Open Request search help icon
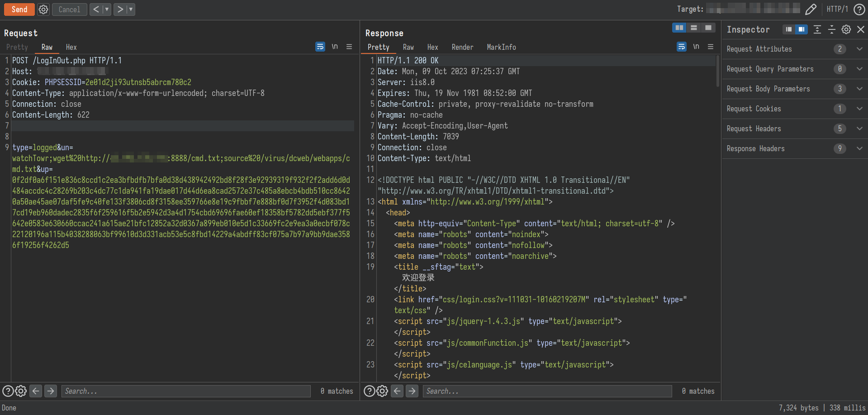Image resolution: width=868 pixels, height=415 pixels. click(8, 391)
